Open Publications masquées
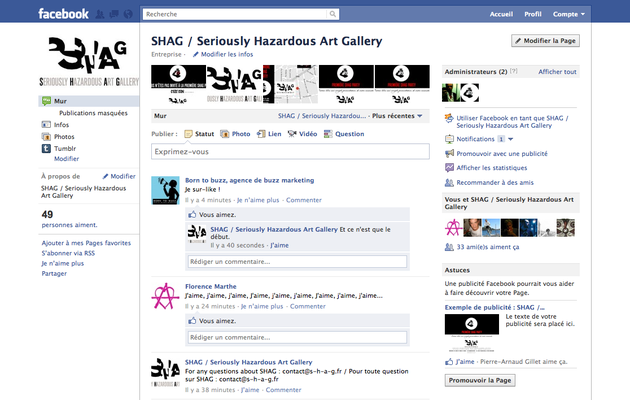The width and height of the screenshot is (630, 400). pos(93,113)
